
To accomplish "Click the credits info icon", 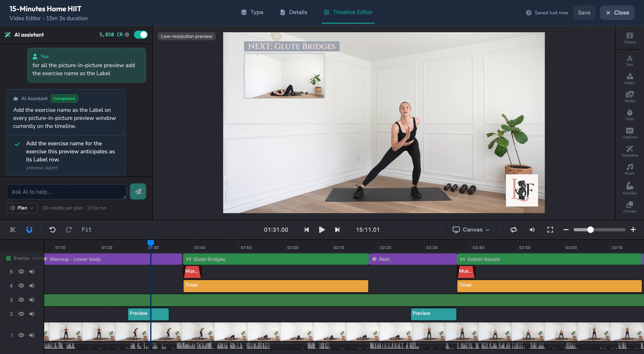I will (x=127, y=35).
